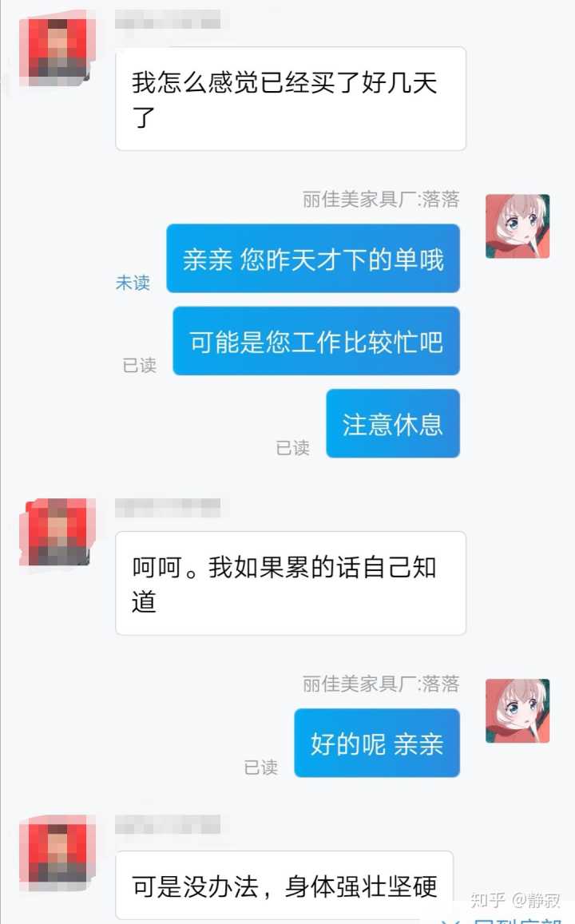
Task: Click the blue '未读' status label
Action: click(x=133, y=283)
